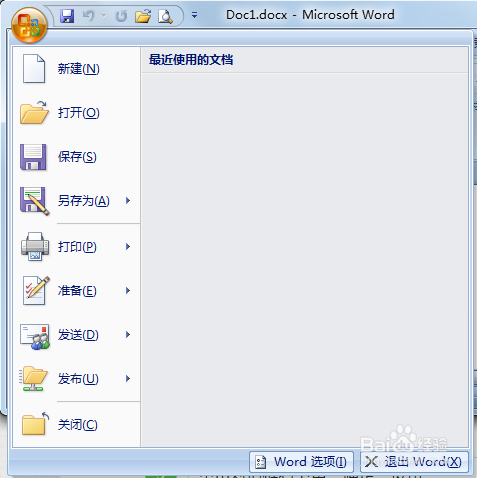477x478 pixels.
Task: Click the checklist-and-pencil icon for 准备
Action: tap(36, 290)
